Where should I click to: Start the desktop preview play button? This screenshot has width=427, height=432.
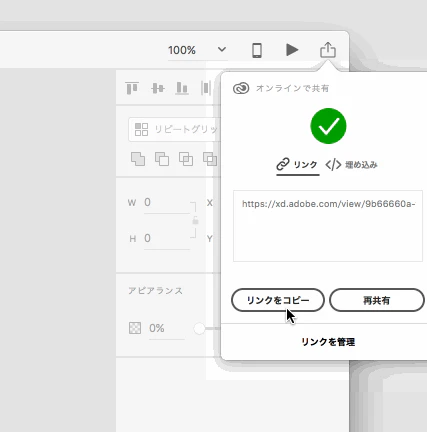click(292, 50)
